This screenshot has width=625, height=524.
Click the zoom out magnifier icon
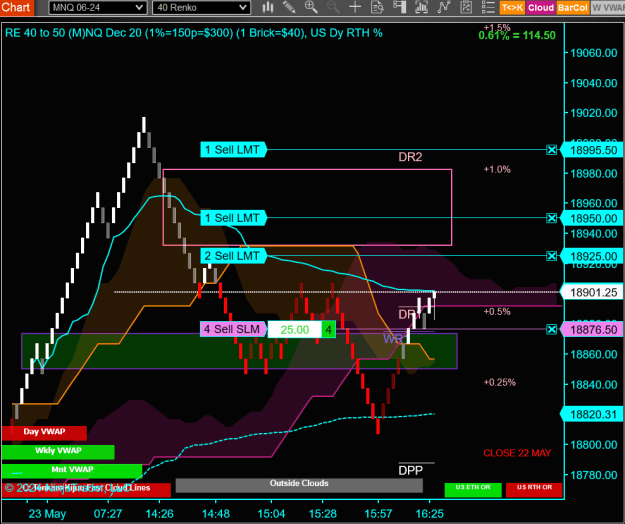(333, 7)
